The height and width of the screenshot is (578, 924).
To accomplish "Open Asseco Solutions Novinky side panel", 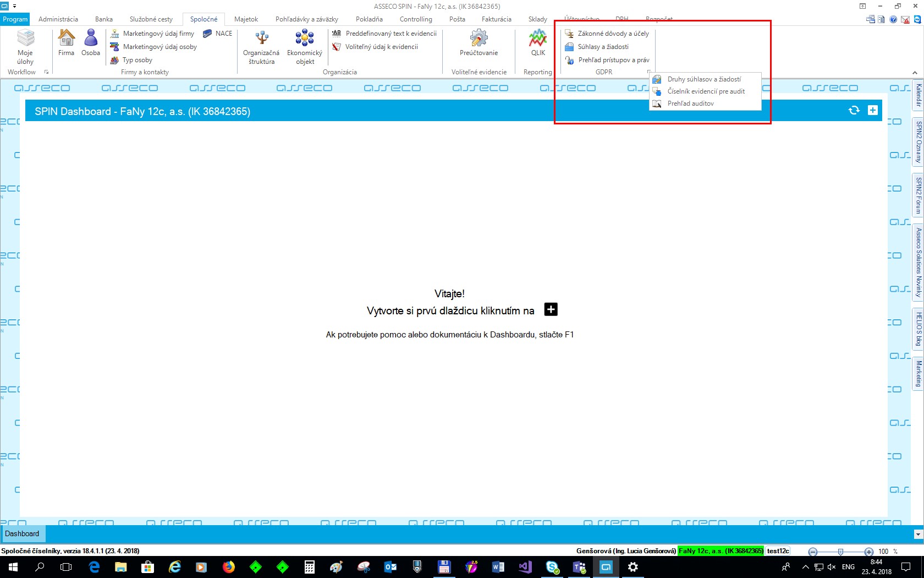I will click(x=918, y=262).
